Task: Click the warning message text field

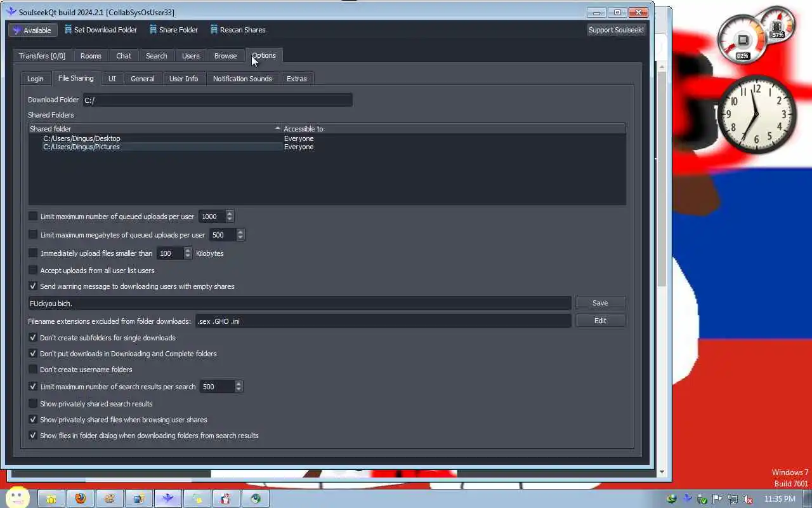Action: coord(299,304)
